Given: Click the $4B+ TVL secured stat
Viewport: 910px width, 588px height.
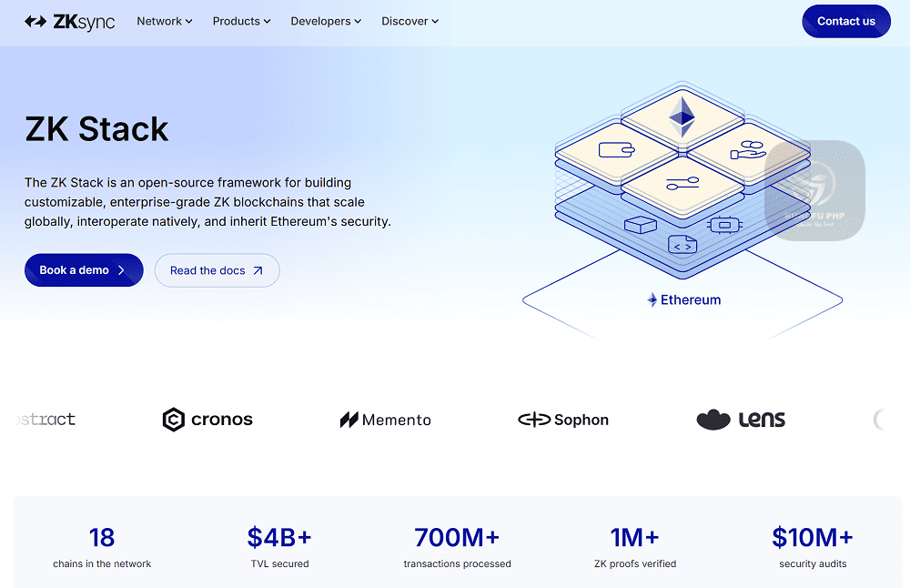Looking at the screenshot, I should 279,547.
